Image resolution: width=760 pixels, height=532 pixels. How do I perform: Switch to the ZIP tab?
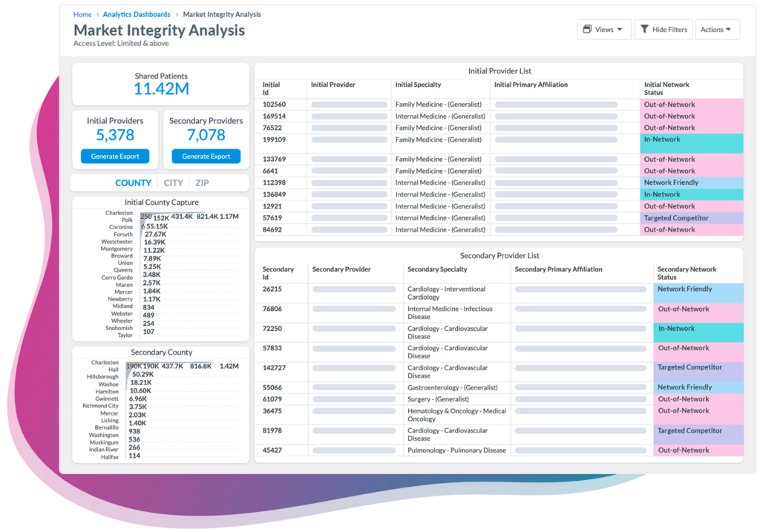click(201, 183)
